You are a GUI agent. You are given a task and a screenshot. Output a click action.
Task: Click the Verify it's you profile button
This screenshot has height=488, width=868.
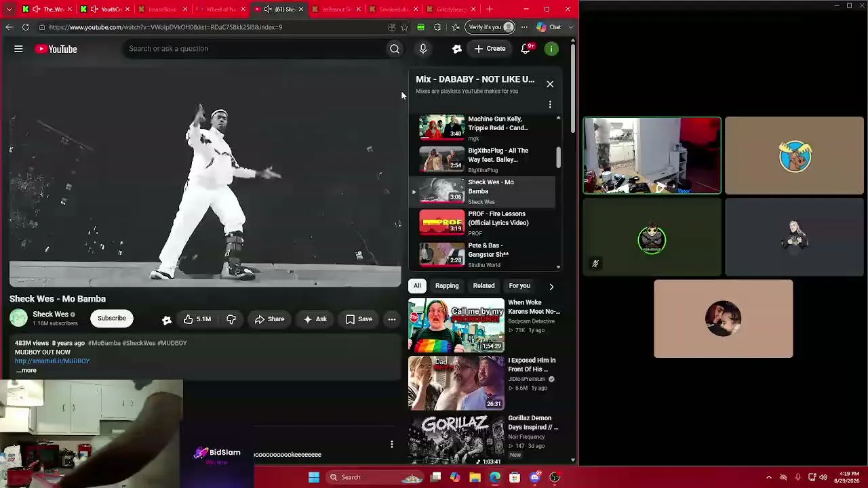click(491, 27)
